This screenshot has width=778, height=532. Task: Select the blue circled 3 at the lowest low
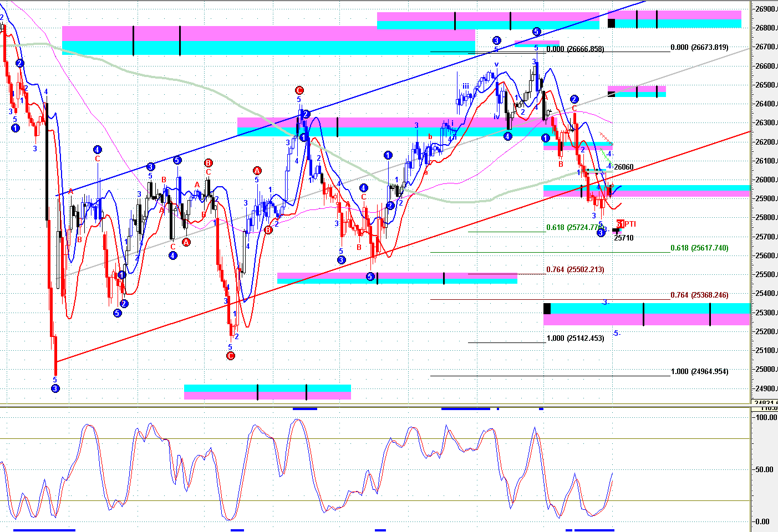(x=55, y=388)
